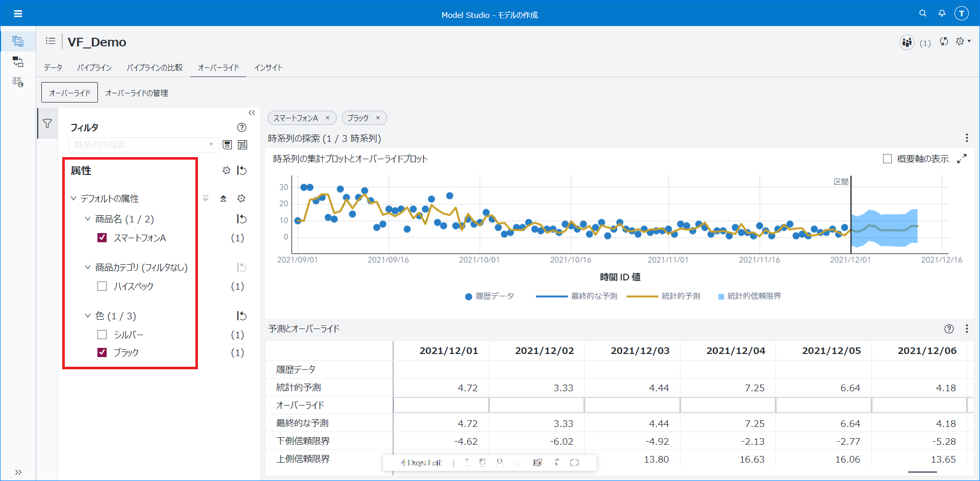Maximize the time series plot
980x481 pixels.
click(x=962, y=159)
